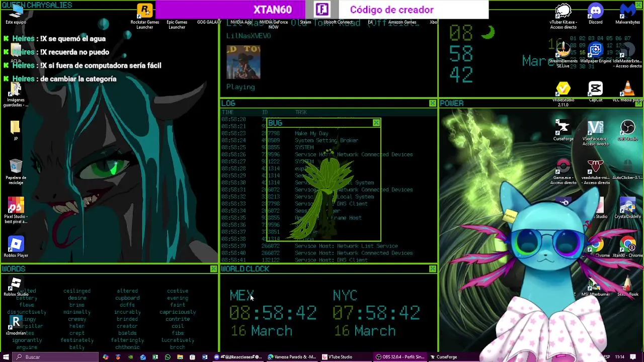644x362 pixels.
Task: Launch the VSeeFace.exe shortcut
Action: [x=595, y=133]
